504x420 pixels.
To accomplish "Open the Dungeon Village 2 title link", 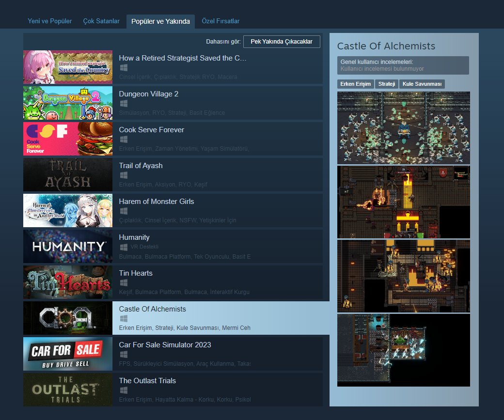I will click(x=148, y=94).
